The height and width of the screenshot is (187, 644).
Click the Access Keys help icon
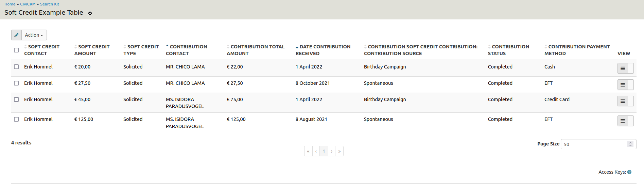629,172
